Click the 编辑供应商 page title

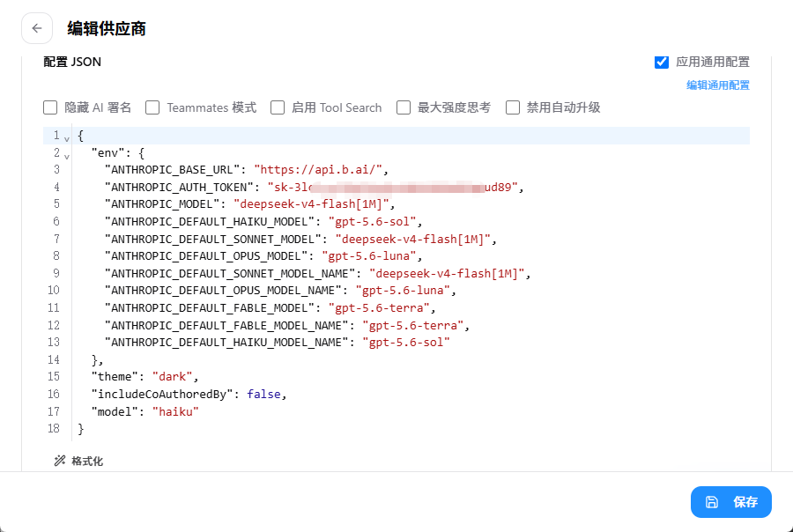click(107, 29)
